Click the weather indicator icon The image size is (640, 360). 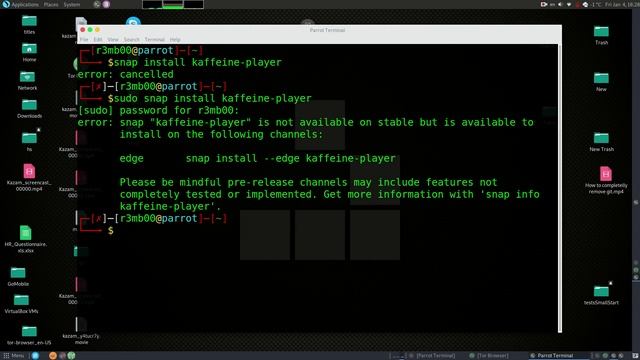[x=585, y=4]
